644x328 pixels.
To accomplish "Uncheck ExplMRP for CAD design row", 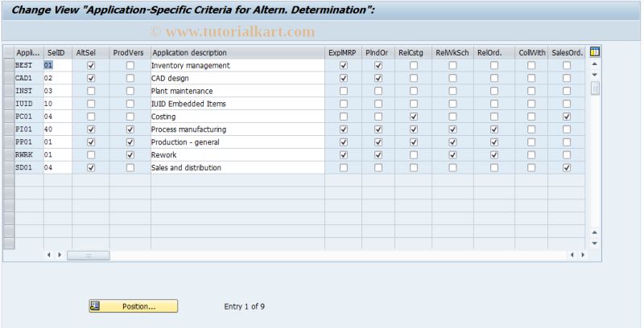I will (x=344, y=78).
